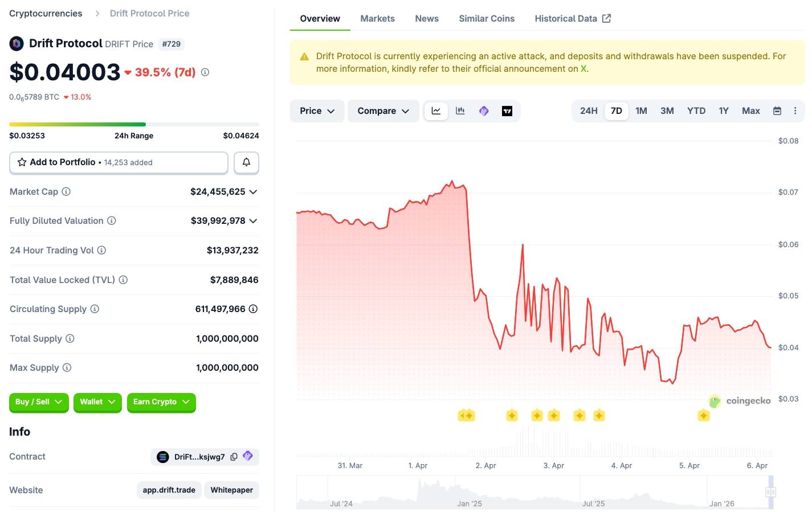Open the calendar date selector icon
Screen dimensions: 812x512
(x=777, y=111)
